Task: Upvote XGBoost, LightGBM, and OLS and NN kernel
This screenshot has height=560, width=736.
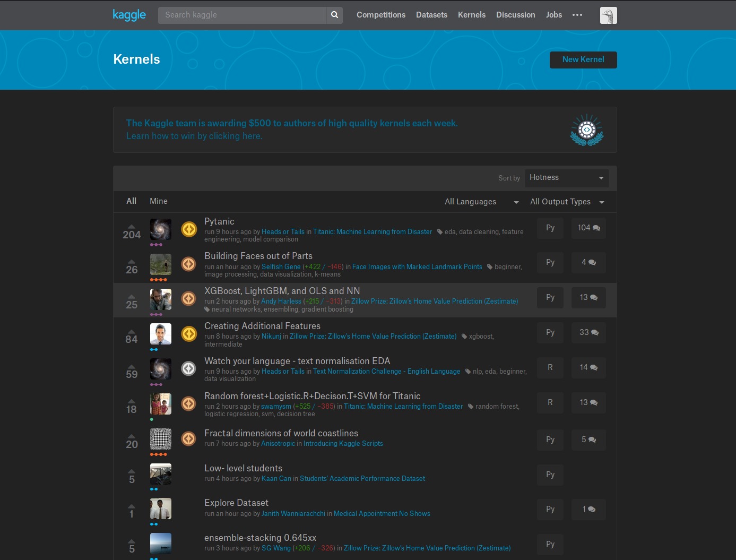Action: 132,297
